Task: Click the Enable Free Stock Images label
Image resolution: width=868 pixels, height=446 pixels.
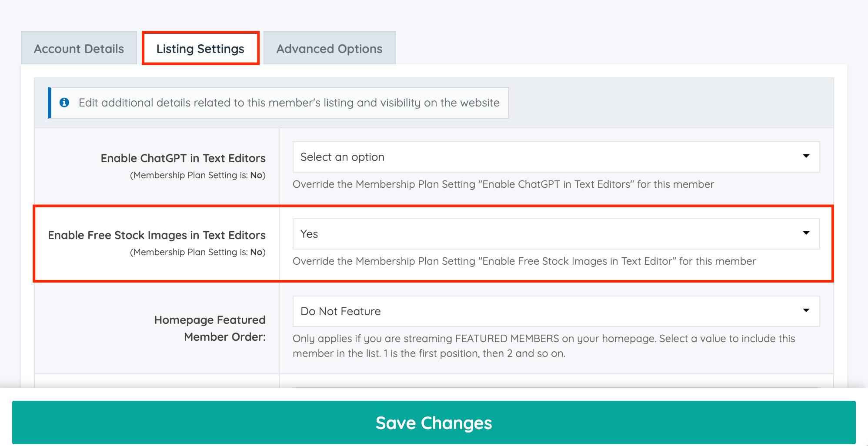Action: (157, 235)
